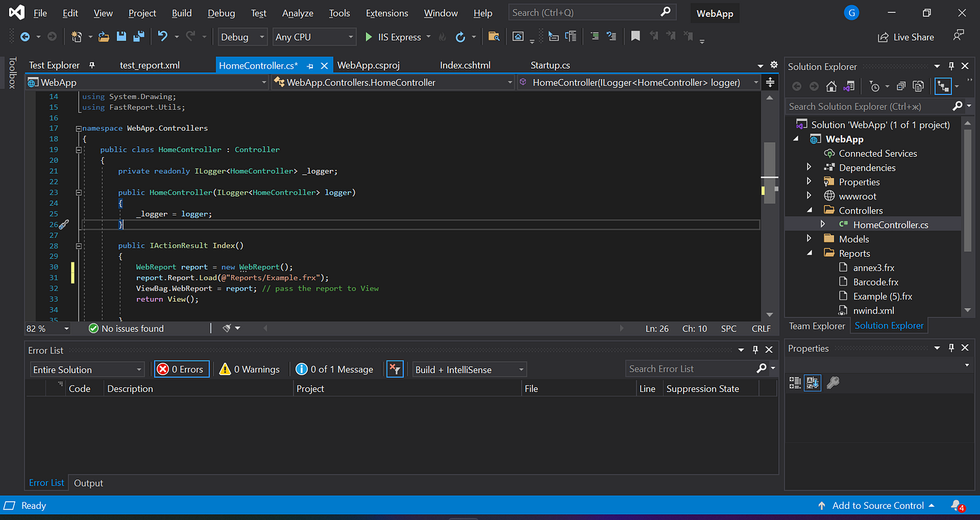Collapse the Reports folder

coord(808,253)
